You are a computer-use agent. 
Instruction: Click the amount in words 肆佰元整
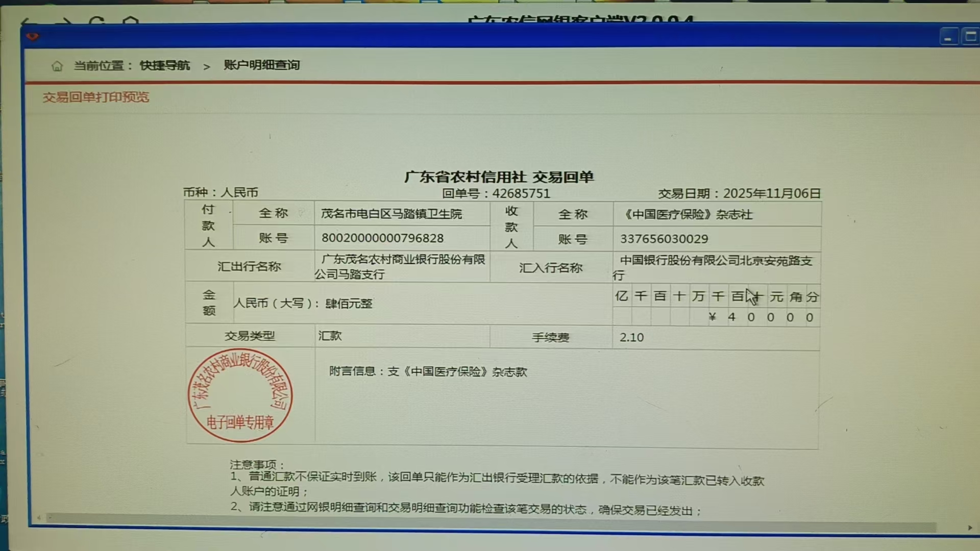click(x=349, y=304)
